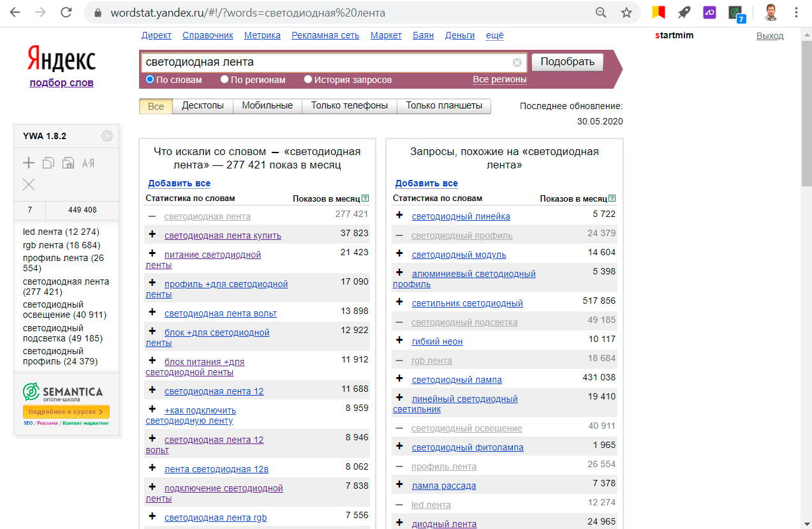Bookmark page with star icon

click(626, 12)
